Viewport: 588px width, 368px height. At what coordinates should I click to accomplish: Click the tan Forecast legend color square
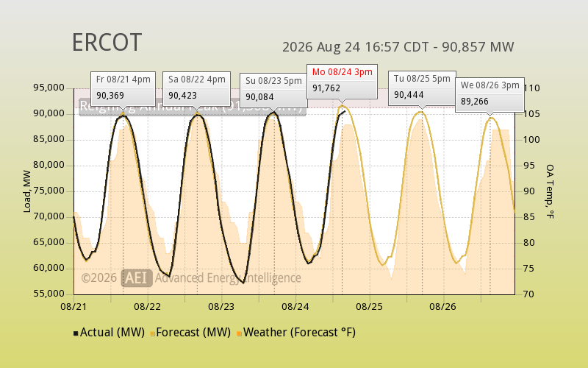(x=153, y=333)
